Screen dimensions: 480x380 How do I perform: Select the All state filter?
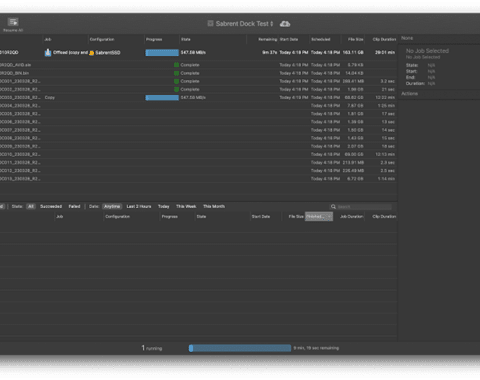(31, 206)
